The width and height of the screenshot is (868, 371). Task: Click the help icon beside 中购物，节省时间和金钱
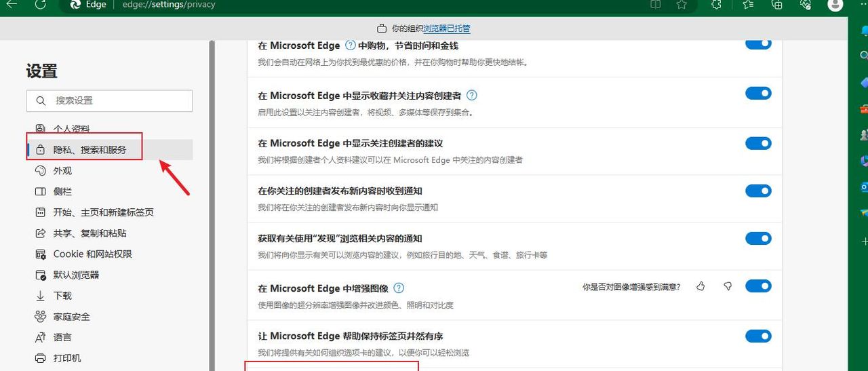pyautogui.click(x=351, y=45)
